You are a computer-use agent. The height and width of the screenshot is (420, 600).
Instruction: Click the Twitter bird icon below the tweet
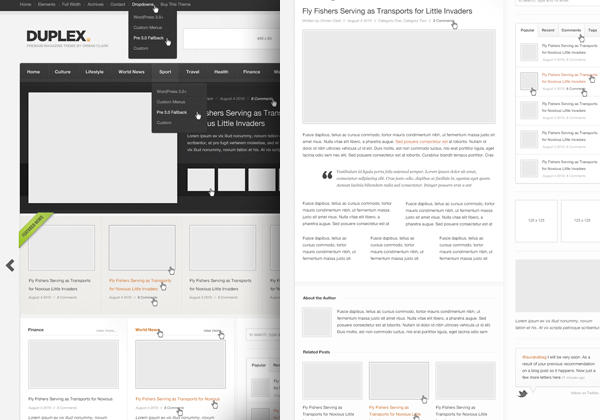point(523,393)
